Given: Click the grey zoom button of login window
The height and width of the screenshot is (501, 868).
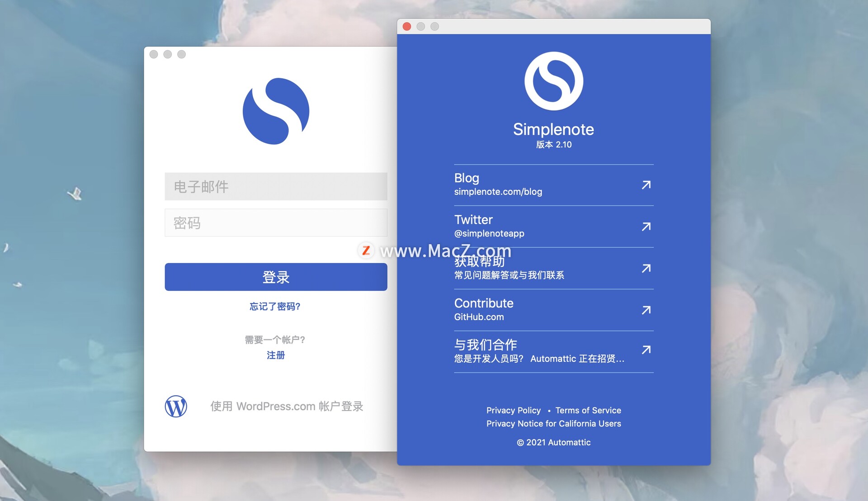Looking at the screenshot, I should tap(181, 54).
